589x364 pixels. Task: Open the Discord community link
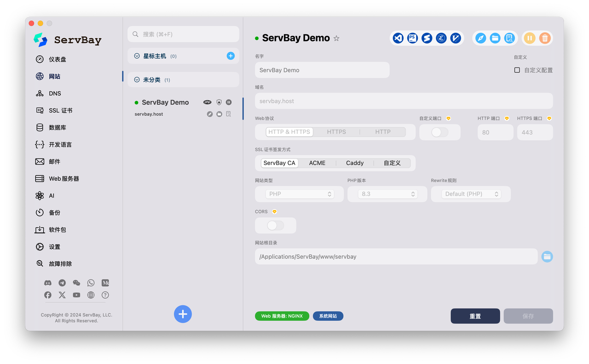[48, 283]
